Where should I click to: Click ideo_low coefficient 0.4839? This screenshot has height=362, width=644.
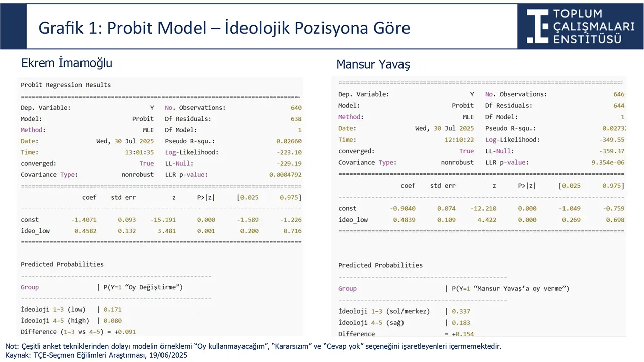(404, 220)
